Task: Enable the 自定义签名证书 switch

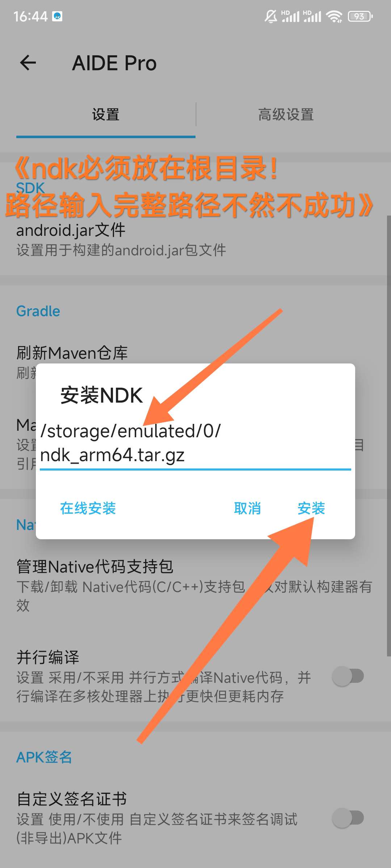Action: tap(348, 818)
